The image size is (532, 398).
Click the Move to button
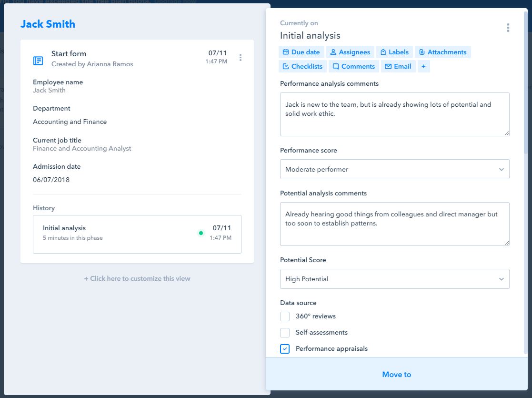(396, 375)
